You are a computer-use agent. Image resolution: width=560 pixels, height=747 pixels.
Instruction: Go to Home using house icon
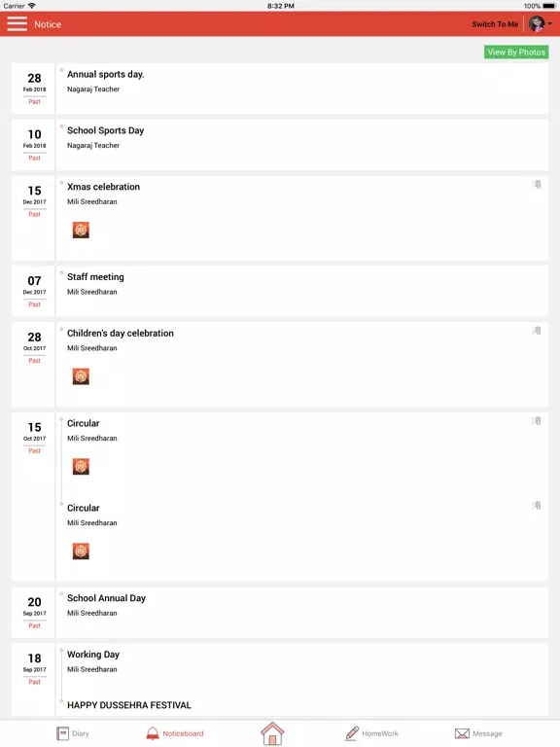pyautogui.click(x=272, y=733)
